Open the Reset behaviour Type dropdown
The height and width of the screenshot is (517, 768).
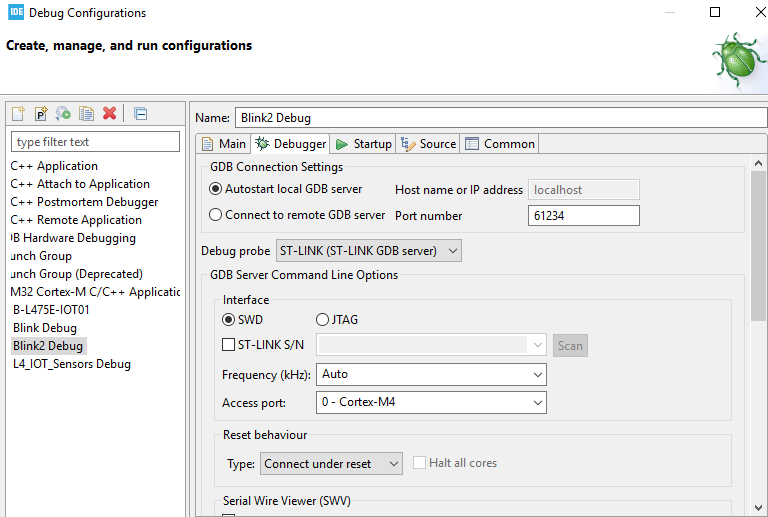(x=331, y=464)
